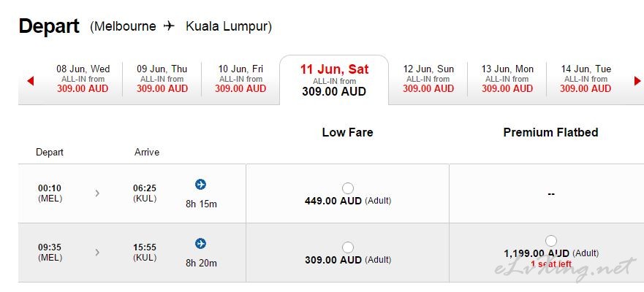This screenshot has width=644, height=292.
Task: Switch to the 14 Jun, Tue date tab
Action: click(586, 79)
